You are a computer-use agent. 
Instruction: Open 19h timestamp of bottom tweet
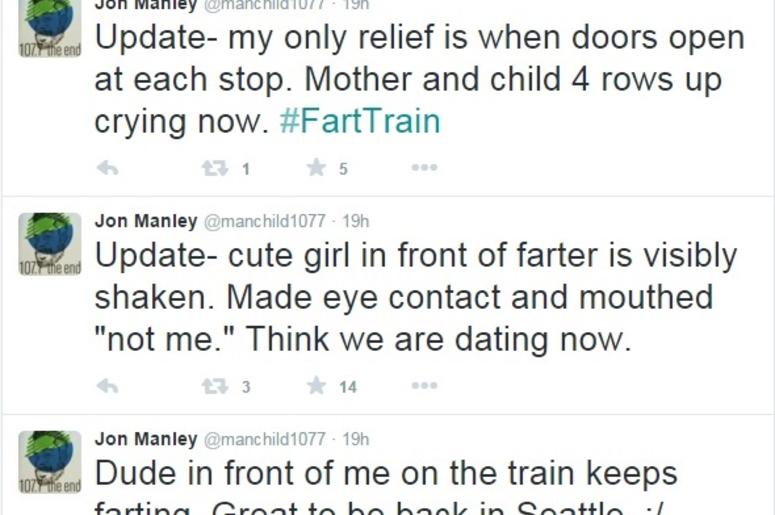355,439
